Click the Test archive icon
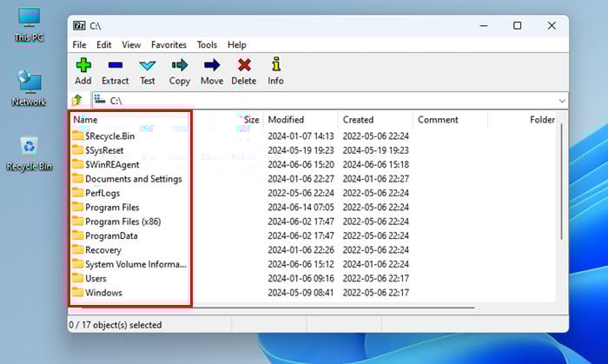Screen dimensions: 608x364 (148, 65)
